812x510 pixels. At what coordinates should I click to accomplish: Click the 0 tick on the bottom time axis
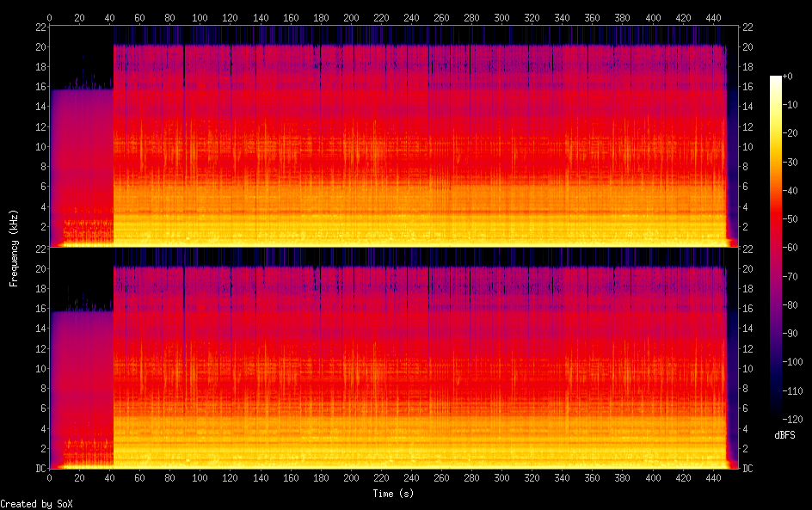[x=49, y=477]
